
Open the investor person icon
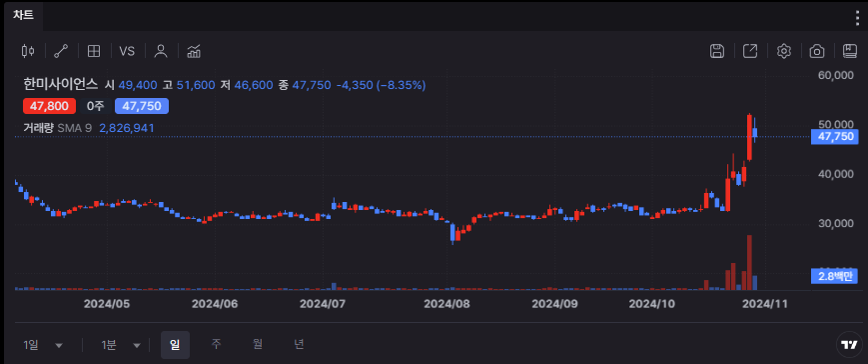(161, 51)
